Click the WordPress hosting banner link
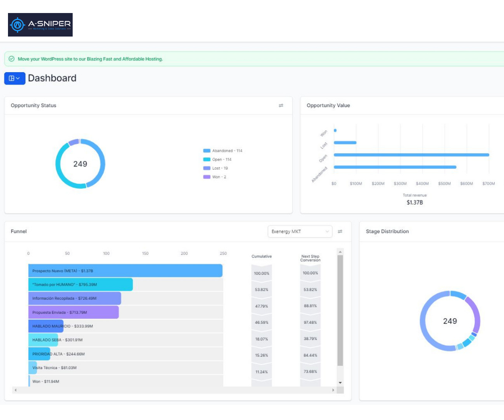The width and height of the screenshot is (504, 420). click(90, 59)
